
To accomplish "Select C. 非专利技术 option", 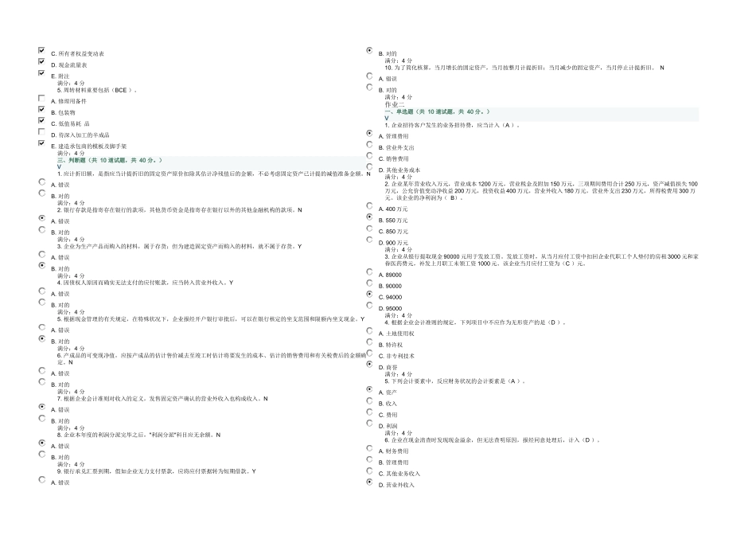I will tap(369, 353).
